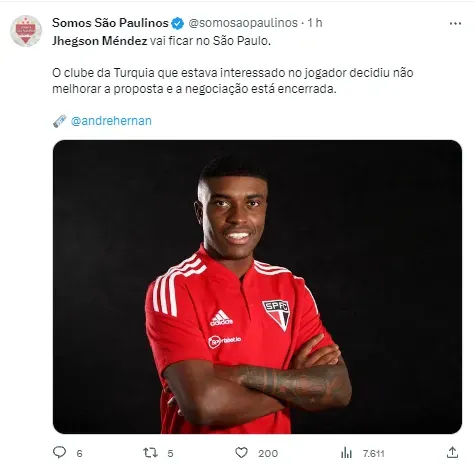Open the view analytics bar chart icon
This screenshot has width=475, height=465.
(x=346, y=453)
